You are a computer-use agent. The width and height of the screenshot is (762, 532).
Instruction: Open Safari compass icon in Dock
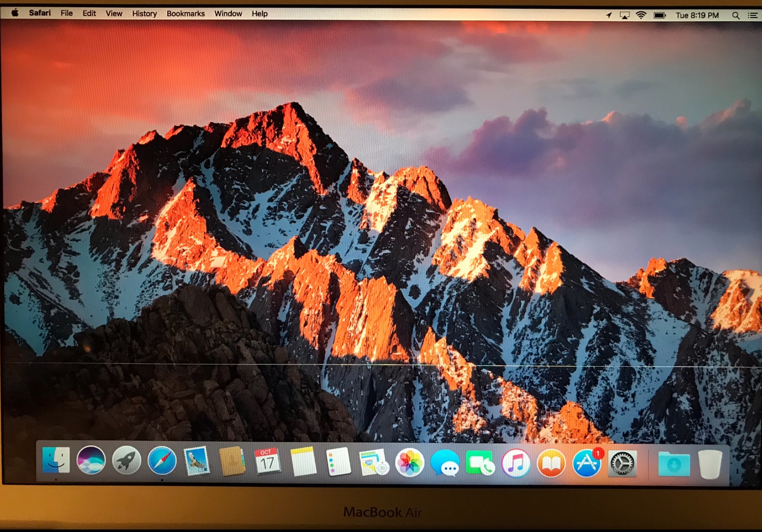[x=162, y=461]
